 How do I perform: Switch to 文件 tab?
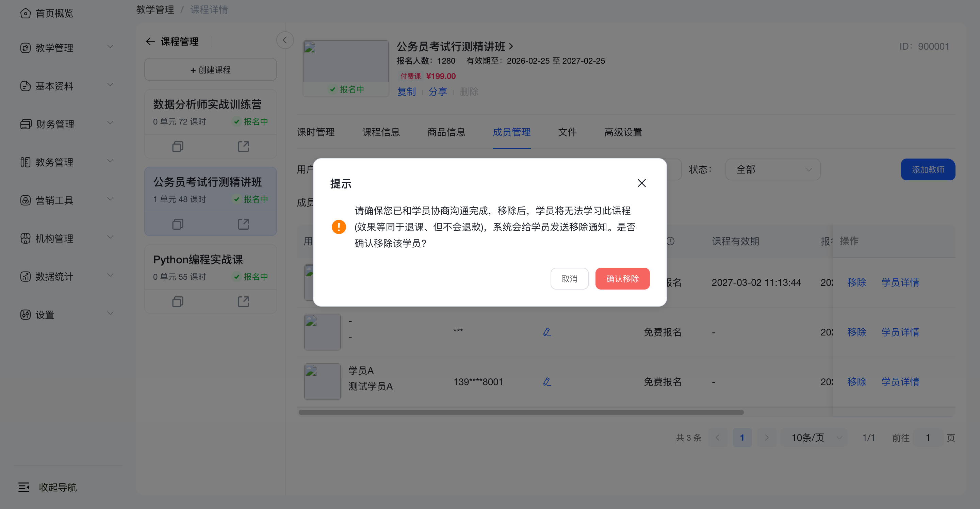(567, 132)
